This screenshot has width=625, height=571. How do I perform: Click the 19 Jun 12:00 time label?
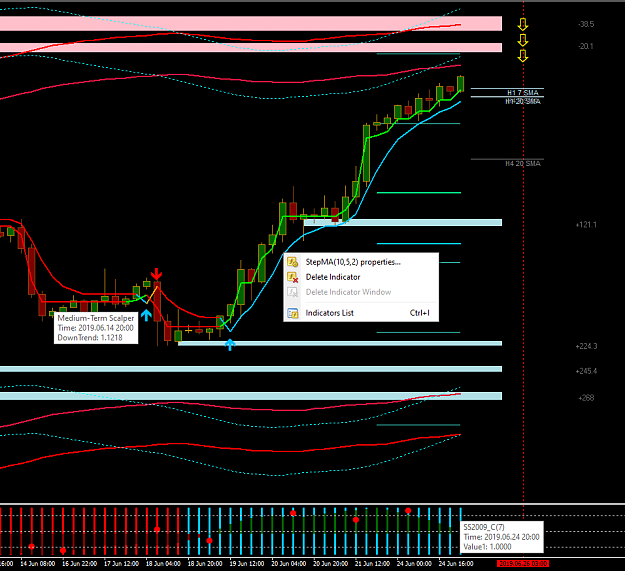pos(247,563)
